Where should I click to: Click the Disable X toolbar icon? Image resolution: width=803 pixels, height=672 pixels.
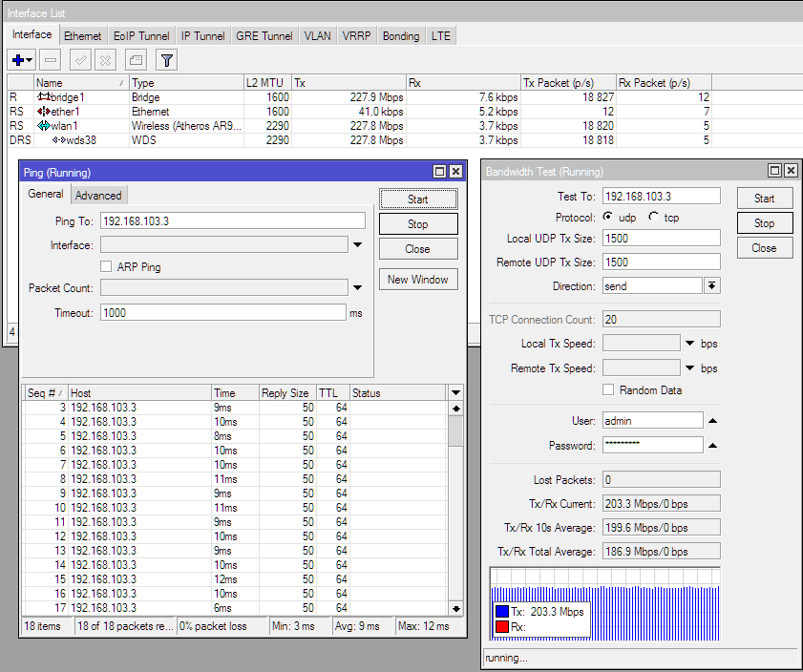[105, 60]
